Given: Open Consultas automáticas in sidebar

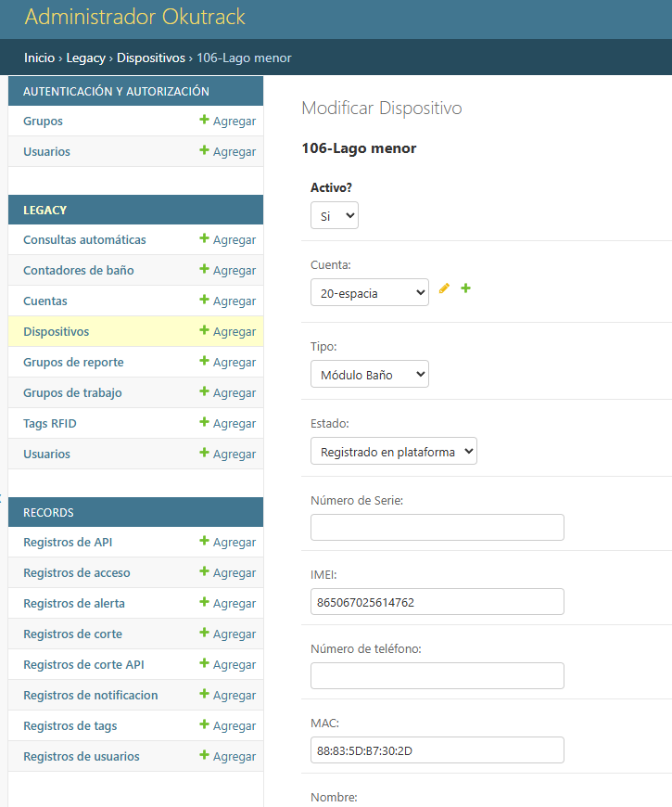Looking at the screenshot, I should pos(84,240).
